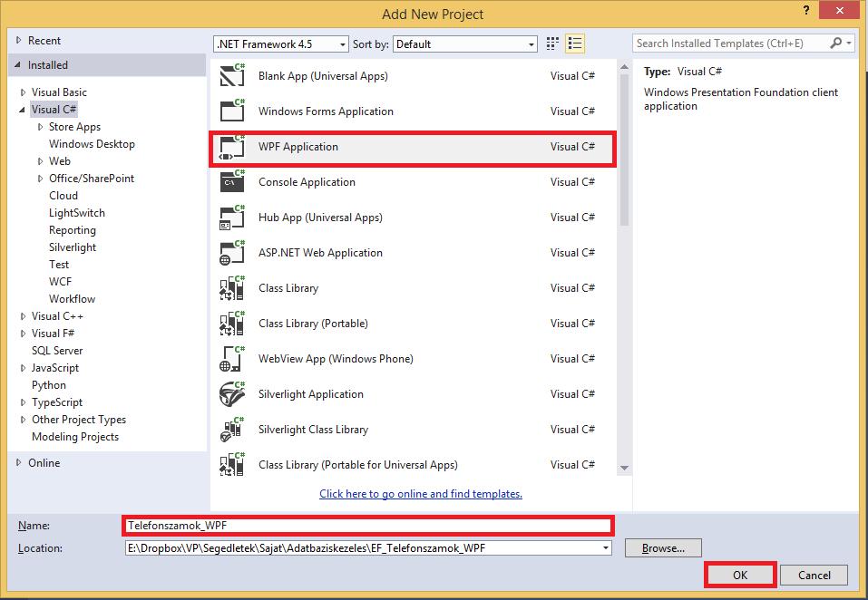Click the ASP.NET Web Application icon
Screen dimensions: 868x600
tap(232, 252)
